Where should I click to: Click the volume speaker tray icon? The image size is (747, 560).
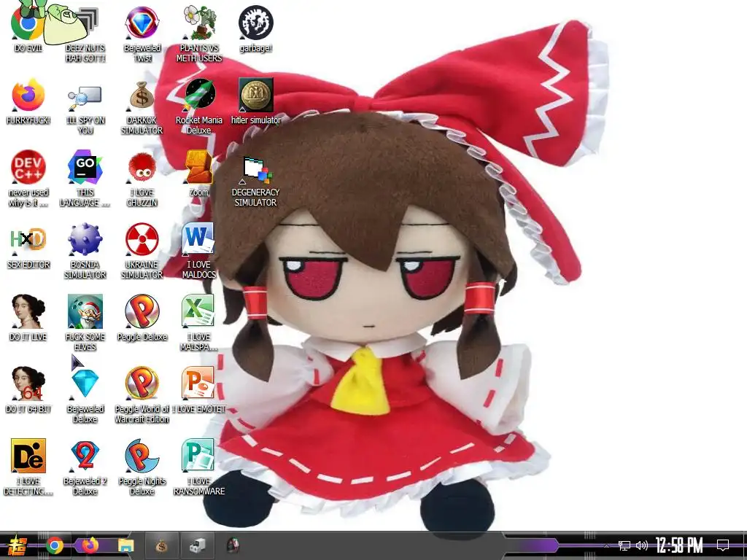click(642, 545)
